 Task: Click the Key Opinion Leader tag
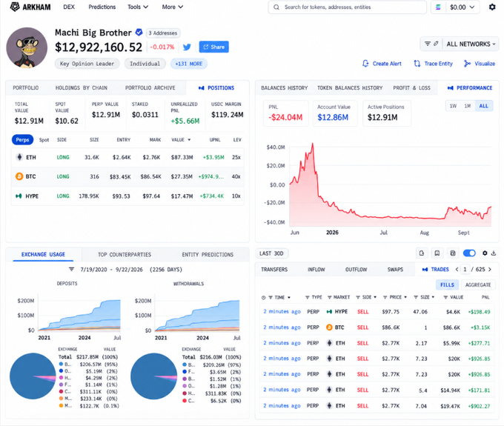tap(87, 64)
